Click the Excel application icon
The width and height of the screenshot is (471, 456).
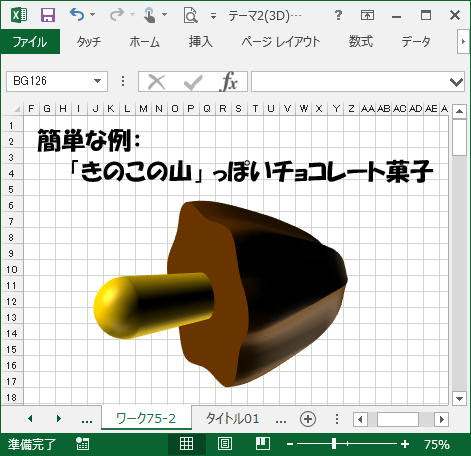tap(19, 15)
